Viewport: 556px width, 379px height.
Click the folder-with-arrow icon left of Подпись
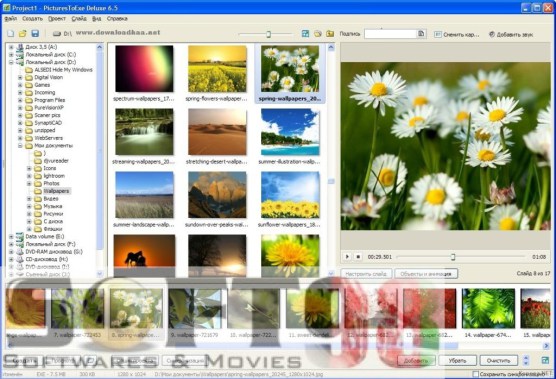click(330, 34)
